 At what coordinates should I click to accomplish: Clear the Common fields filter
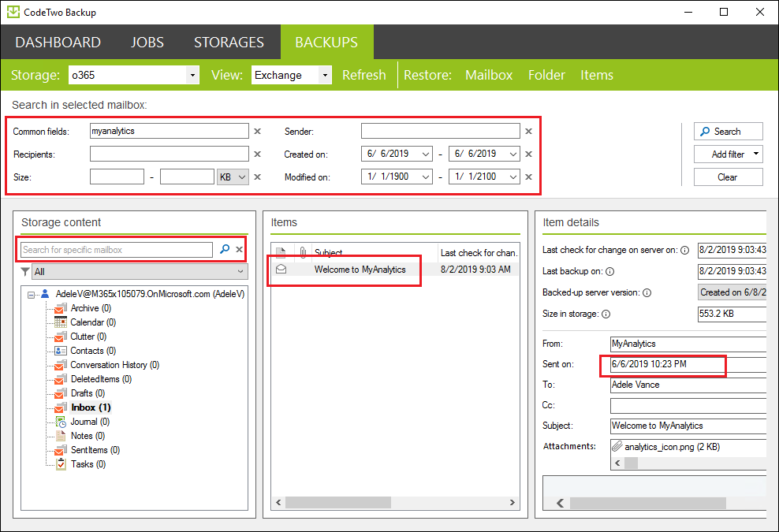257,131
